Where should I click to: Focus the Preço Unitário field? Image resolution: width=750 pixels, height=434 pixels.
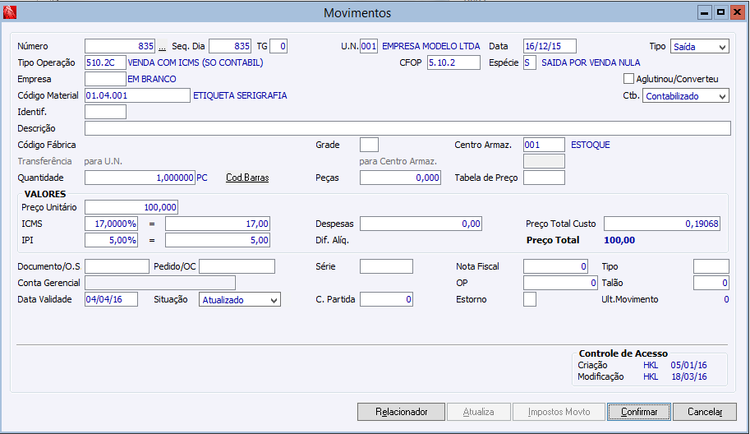tap(132, 207)
